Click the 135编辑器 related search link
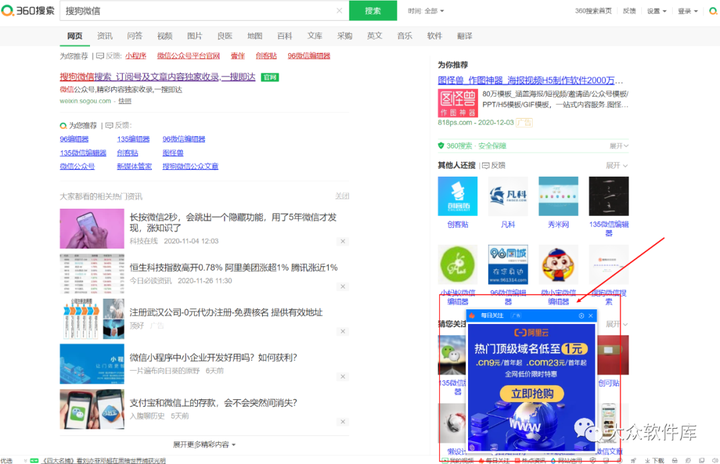 [x=133, y=139]
